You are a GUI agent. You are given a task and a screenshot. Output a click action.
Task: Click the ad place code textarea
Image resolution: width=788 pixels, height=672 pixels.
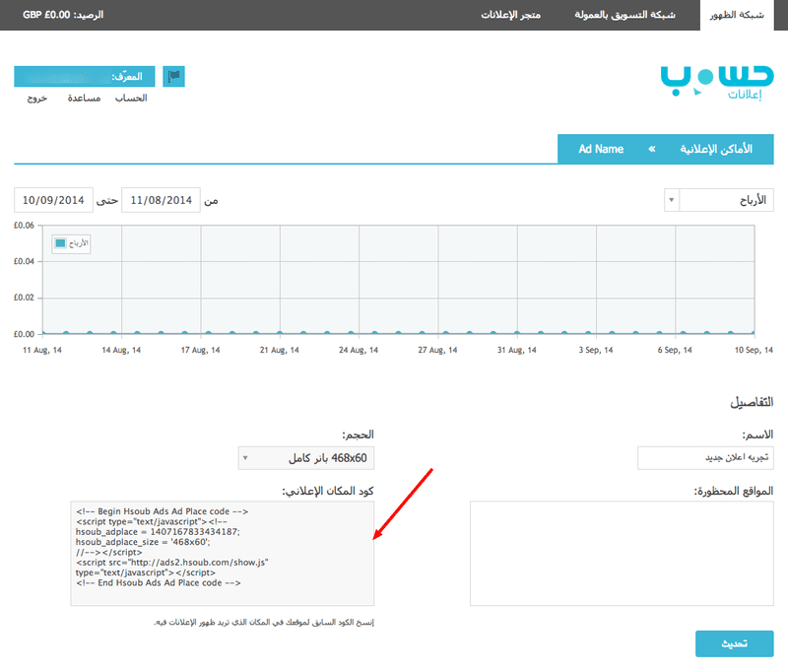223,554
